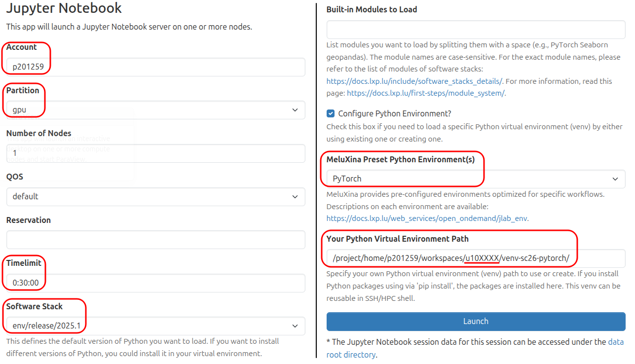
Task: Click the Reservation input field
Action: coord(155,240)
